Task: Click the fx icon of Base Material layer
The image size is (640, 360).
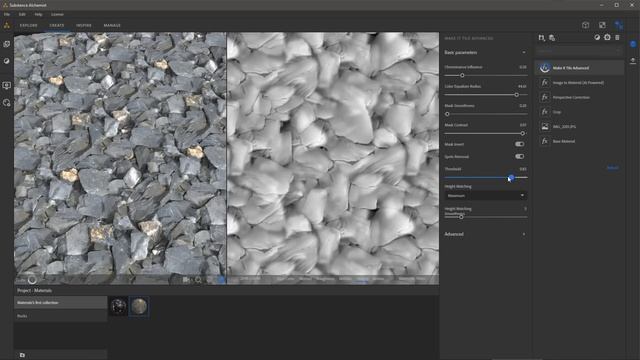Action: pos(544,141)
